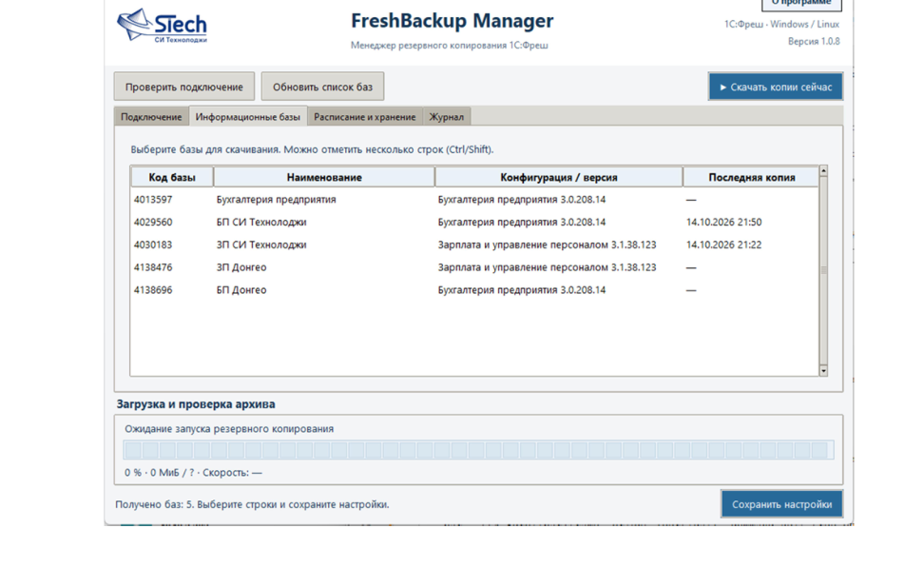924x587 pixels.
Task: Click the backup download progress bar
Action: 478,450
